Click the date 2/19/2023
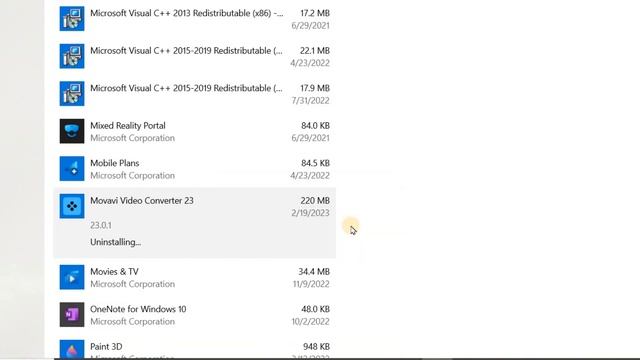Screen dimensions: 640x360 tap(310, 213)
